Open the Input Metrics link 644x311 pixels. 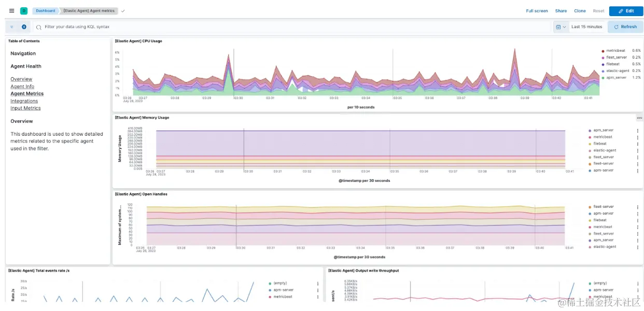(25, 108)
